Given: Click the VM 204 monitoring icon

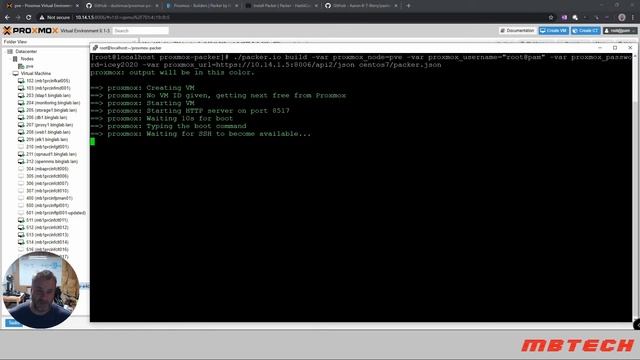Looking at the screenshot, I should tap(21, 103).
